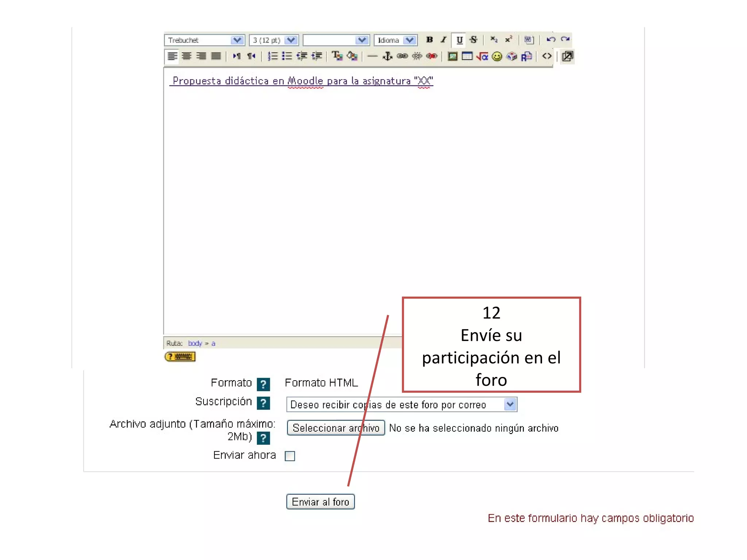
Task: Click the anchor insert icon
Action: (387, 56)
